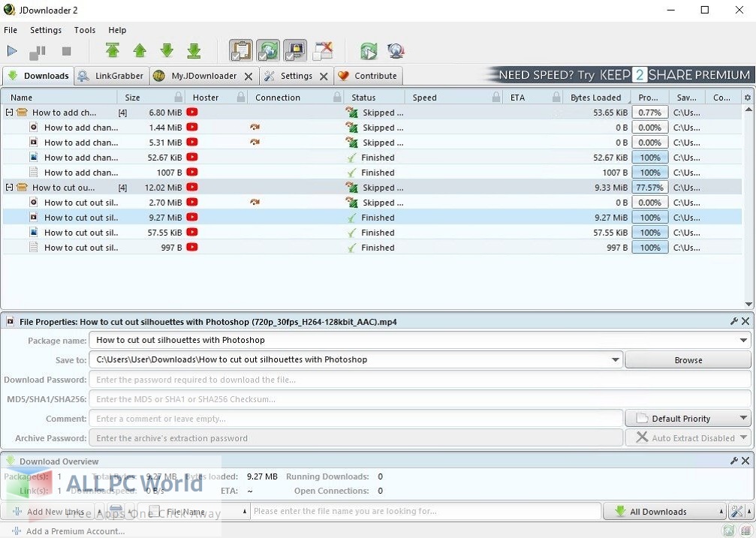Move selected download down one position
The image size is (756, 538).
[167, 50]
